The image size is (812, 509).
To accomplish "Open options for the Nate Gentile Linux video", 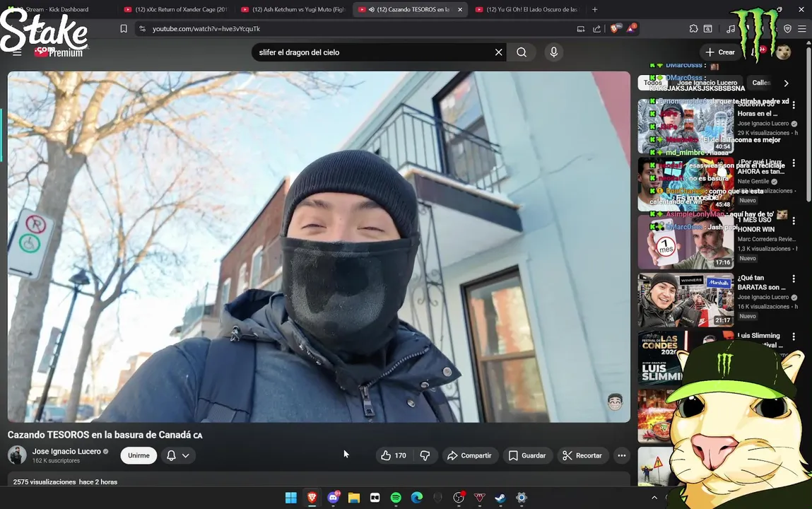I will point(794,163).
